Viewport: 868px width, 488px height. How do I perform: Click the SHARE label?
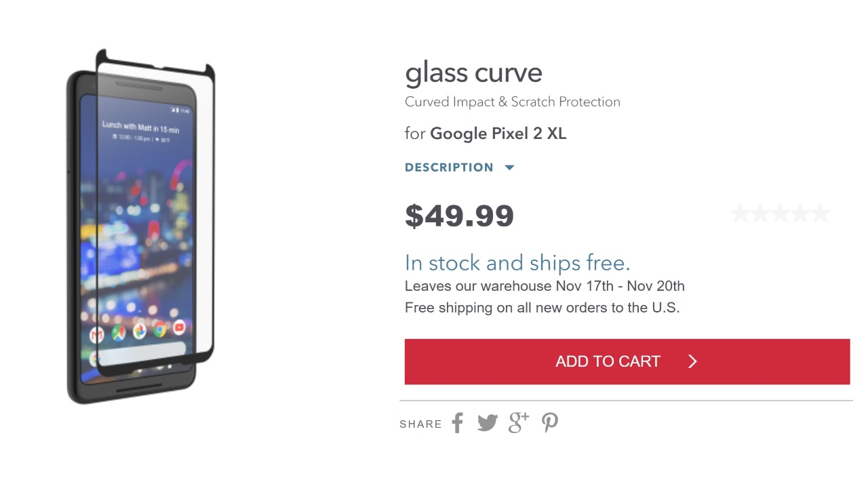pyautogui.click(x=420, y=424)
